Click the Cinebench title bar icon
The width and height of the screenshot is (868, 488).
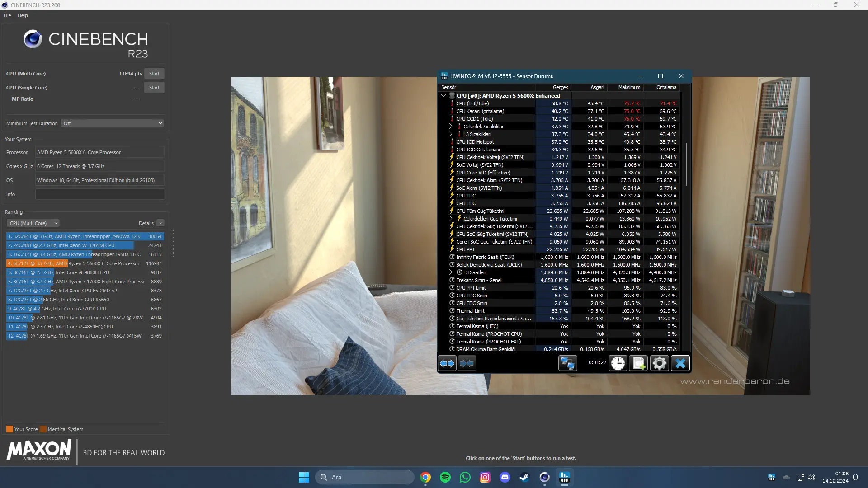click(5, 5)
